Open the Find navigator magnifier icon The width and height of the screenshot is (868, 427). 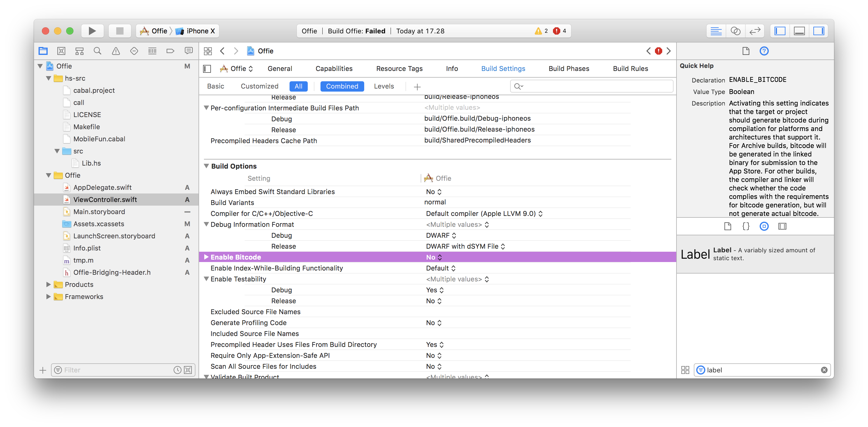pos(97,51)
